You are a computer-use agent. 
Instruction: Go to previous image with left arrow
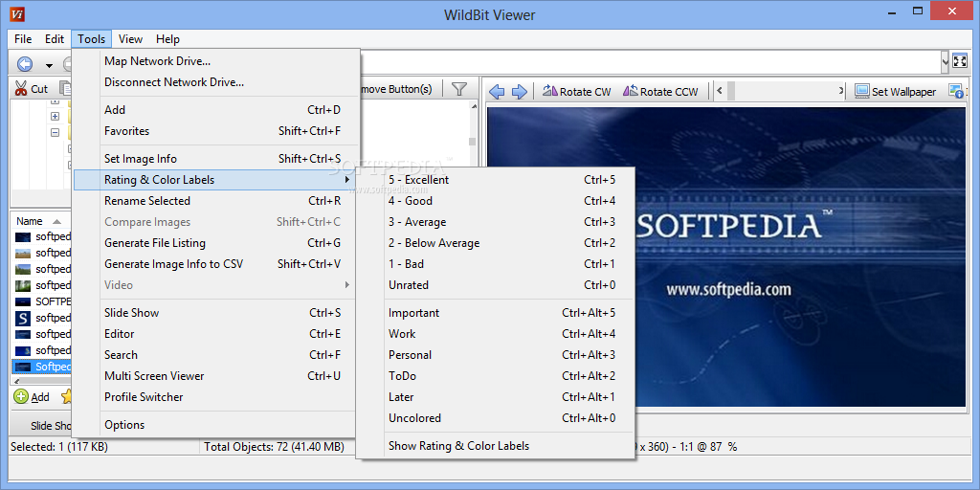point(497,92)
